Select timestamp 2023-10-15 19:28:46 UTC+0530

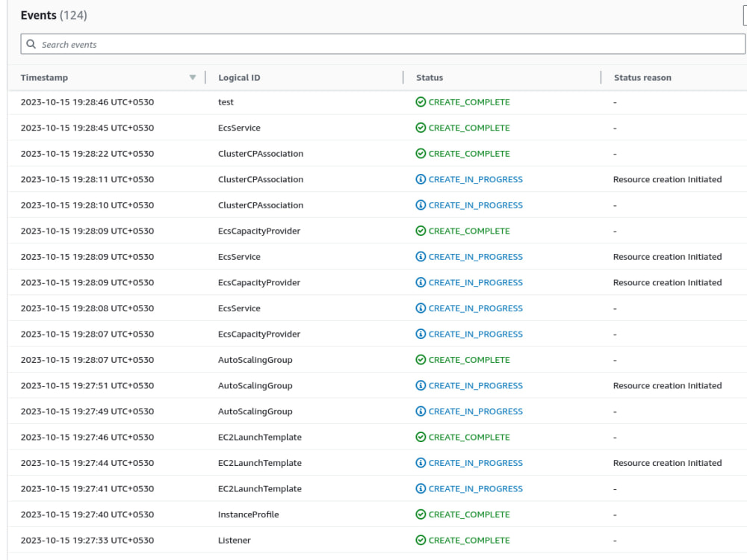[87, 102]
